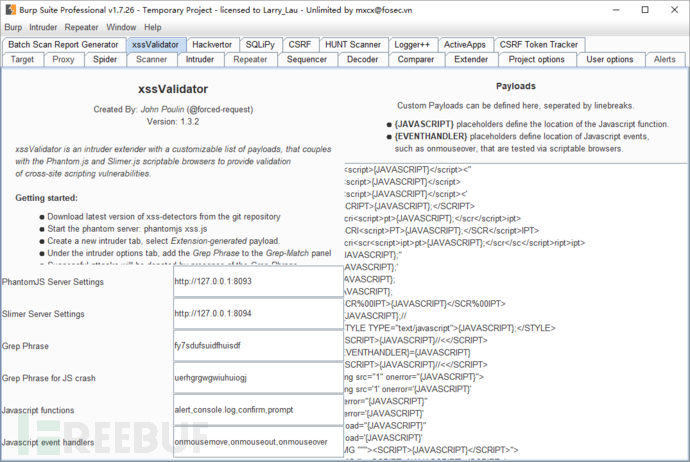Click the 'Version: 1.3.2' text
This screenshot has height=462, width=690.
coord(173,122)
